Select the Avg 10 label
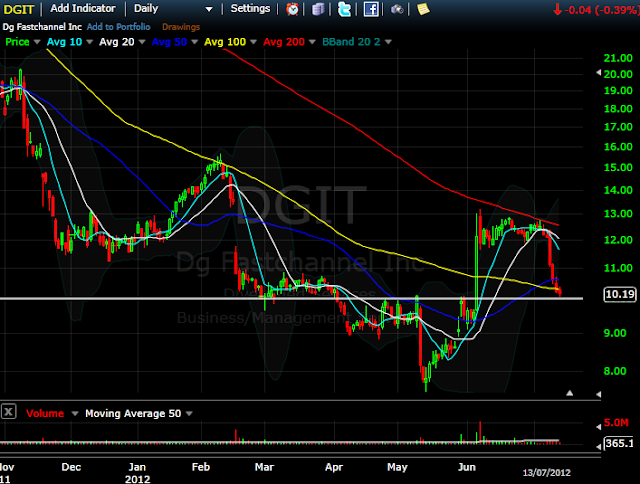The height and width of the screenshot is (484, 640). pos(64,42)
